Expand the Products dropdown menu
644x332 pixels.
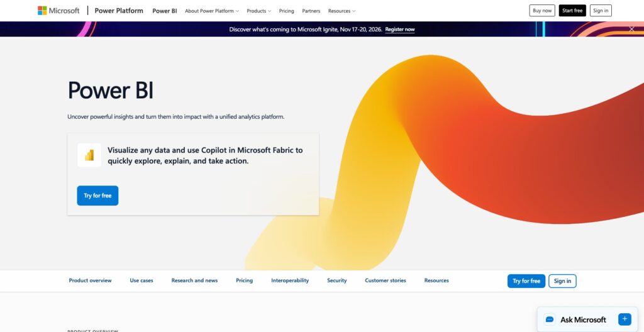click(258, 11)
